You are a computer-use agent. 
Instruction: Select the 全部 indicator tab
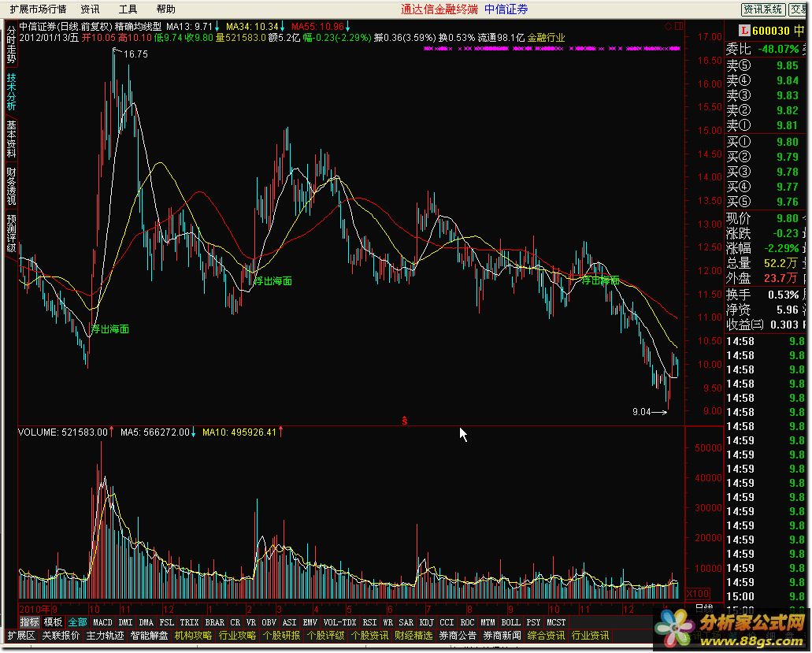[x=77, y=622]
